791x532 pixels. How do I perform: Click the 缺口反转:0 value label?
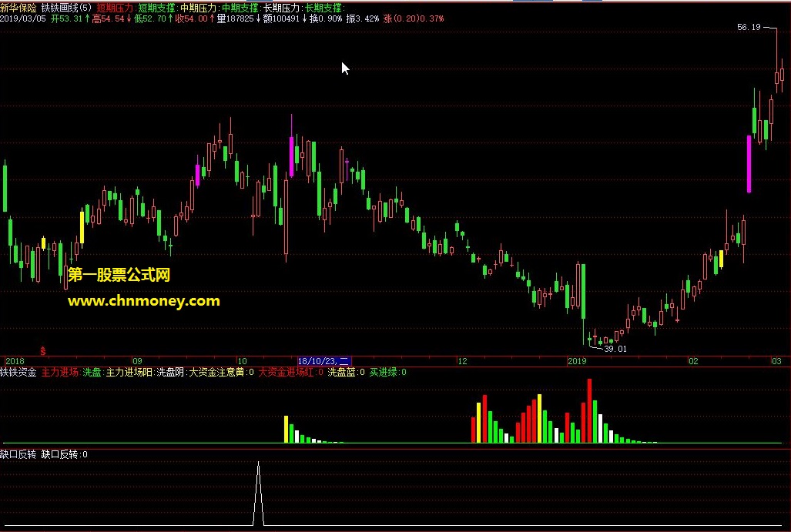[x=64, y=454]
